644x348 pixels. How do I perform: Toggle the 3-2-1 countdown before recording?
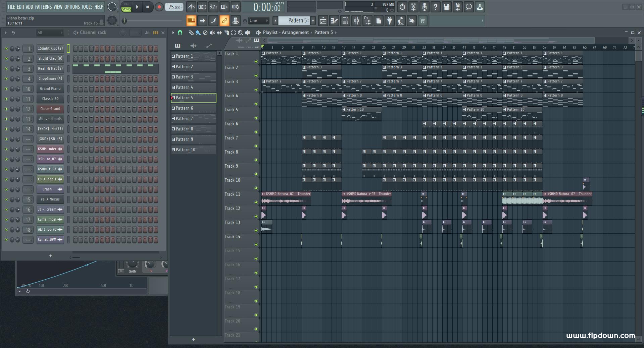tap(213, 7)
